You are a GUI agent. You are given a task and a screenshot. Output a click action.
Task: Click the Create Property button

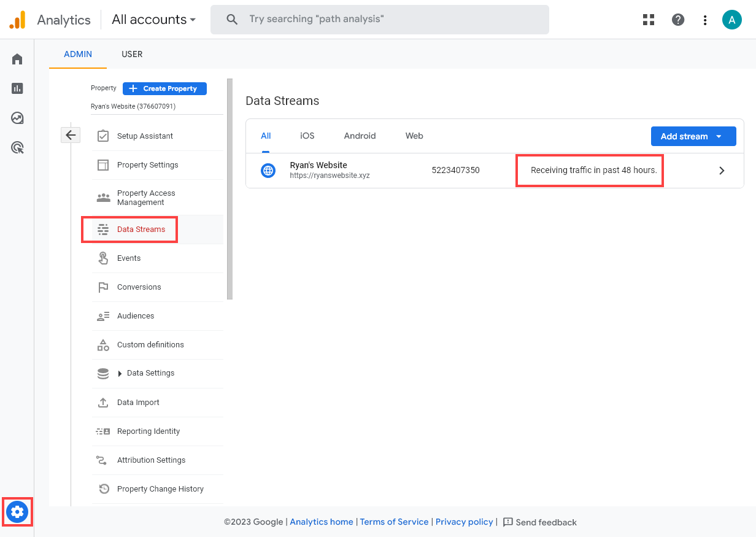[164, 88]
